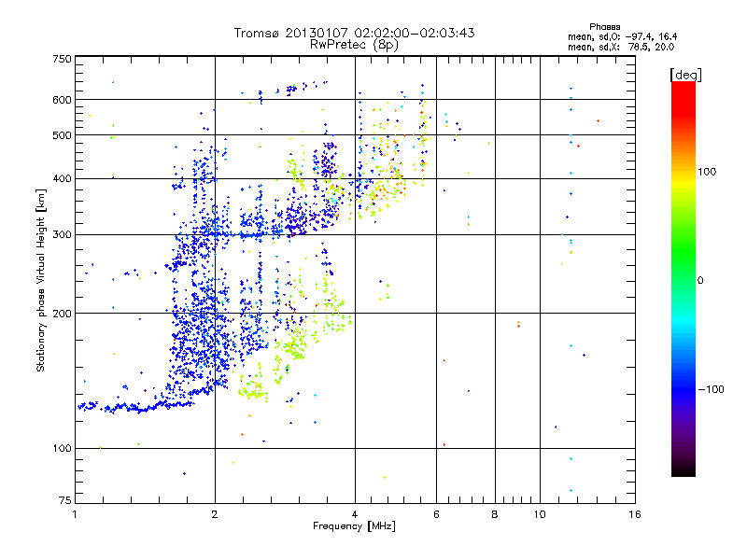
Task: Click the x-axis '16' tick label
Action: click(635, 514)
